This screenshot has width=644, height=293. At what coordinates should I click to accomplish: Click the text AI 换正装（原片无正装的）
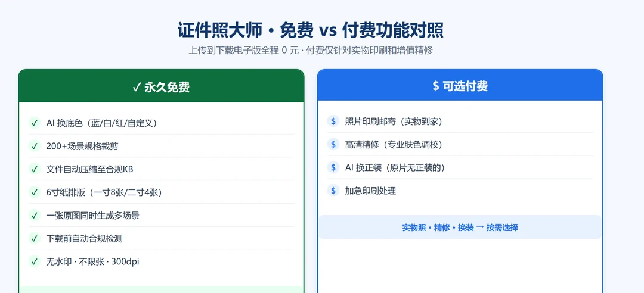[x=395, y=167]
